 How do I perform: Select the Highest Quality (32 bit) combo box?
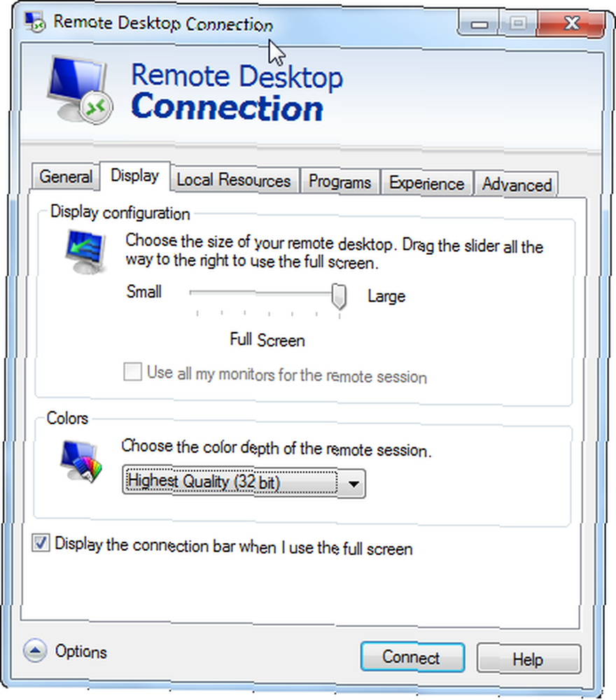click(x=244, y=482)
